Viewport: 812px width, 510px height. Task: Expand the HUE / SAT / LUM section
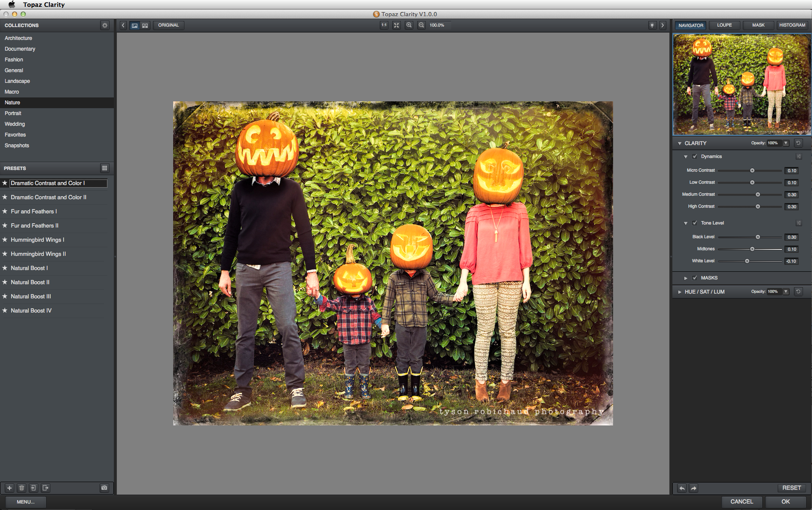pyautogui.click(x=680, y=292)
